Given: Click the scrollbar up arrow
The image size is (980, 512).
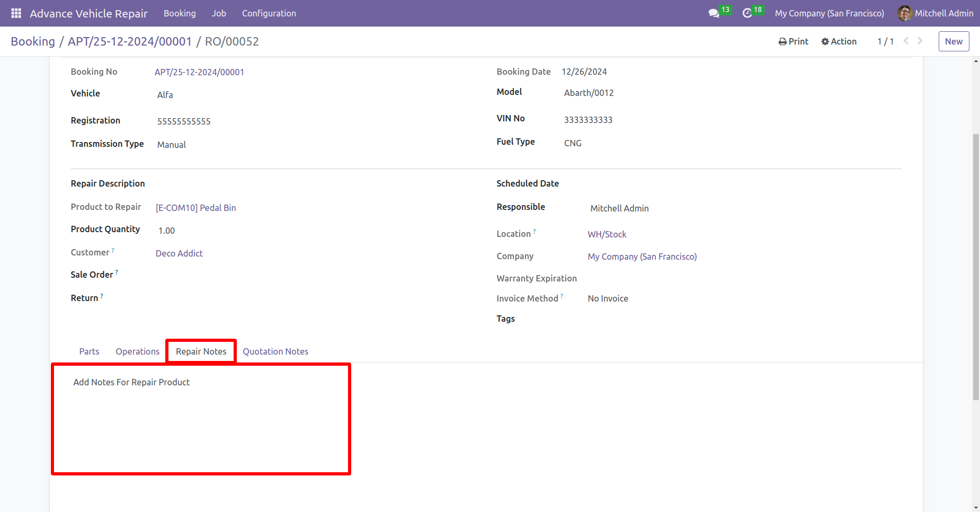Looking at the screenshot, I should click(976, 61).
